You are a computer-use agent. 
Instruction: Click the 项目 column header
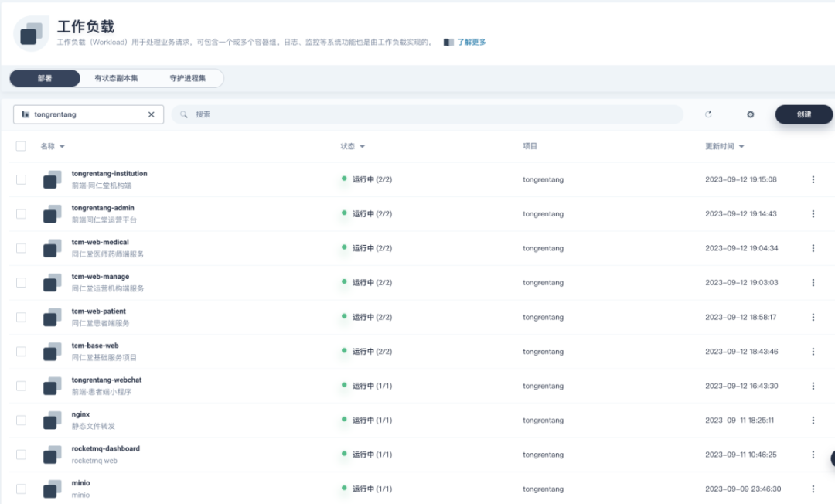[530, 146]
